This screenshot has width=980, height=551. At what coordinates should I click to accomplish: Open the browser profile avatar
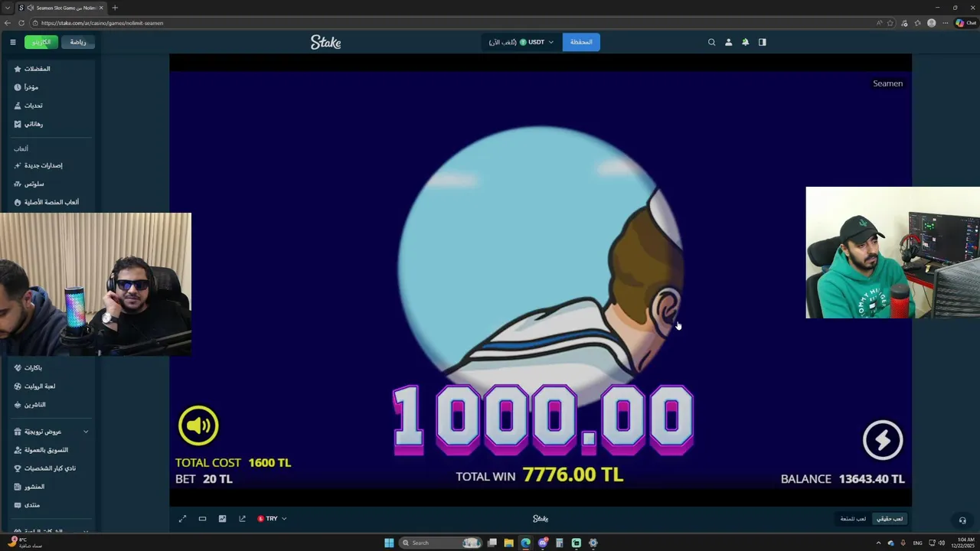(931, 23)
